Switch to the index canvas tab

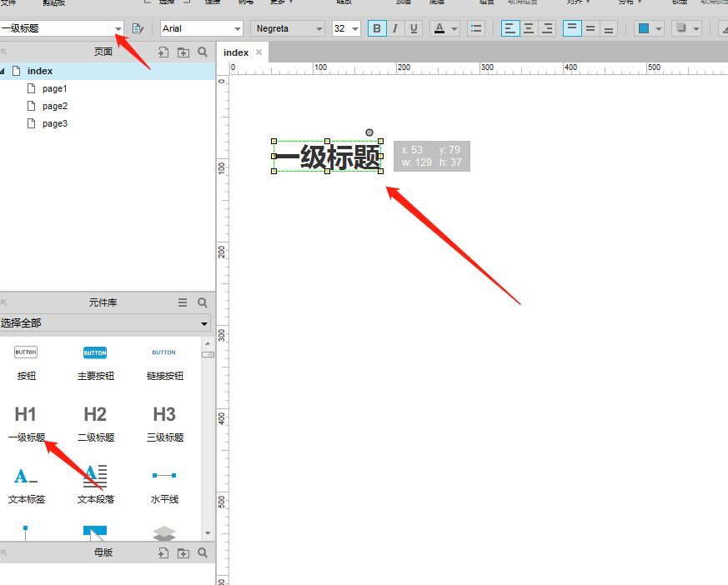click(x=236, y=52)
